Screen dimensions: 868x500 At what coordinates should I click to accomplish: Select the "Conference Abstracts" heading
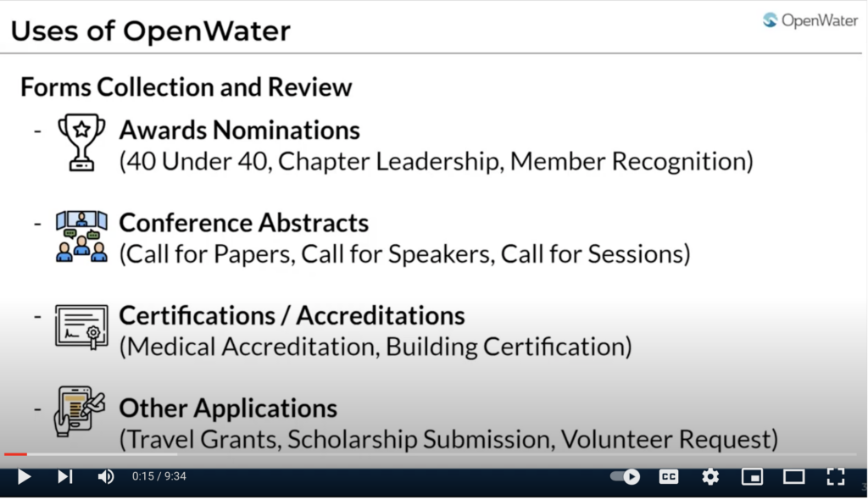(244, 223)
